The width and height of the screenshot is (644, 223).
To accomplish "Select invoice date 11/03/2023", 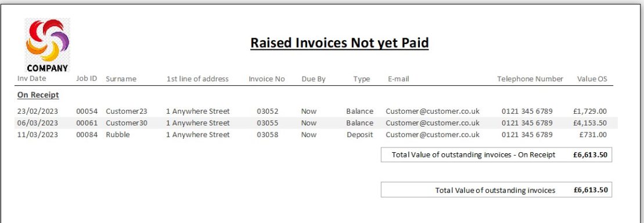I will click(x=38, y=135).
